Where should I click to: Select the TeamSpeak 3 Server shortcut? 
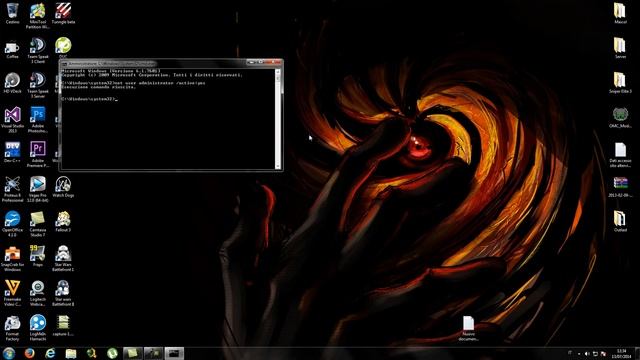coord(38,85)
